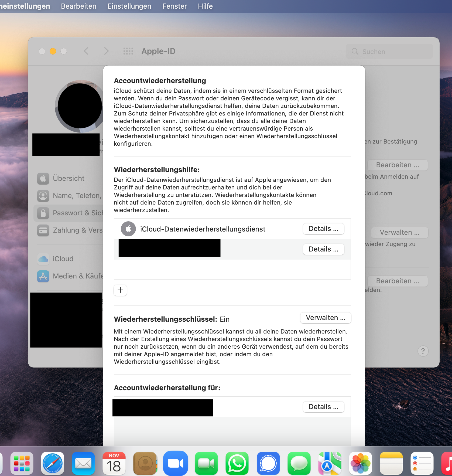Launch FaceTime from the Dock
This screenshot has width=452, height=476.
pyautogui.click(x=206, y=463)
